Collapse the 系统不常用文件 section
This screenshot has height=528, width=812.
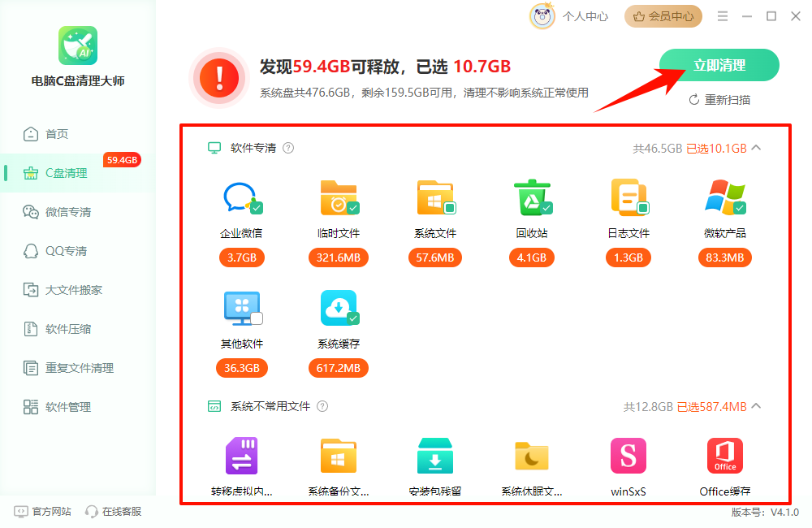tap(756, 406)
